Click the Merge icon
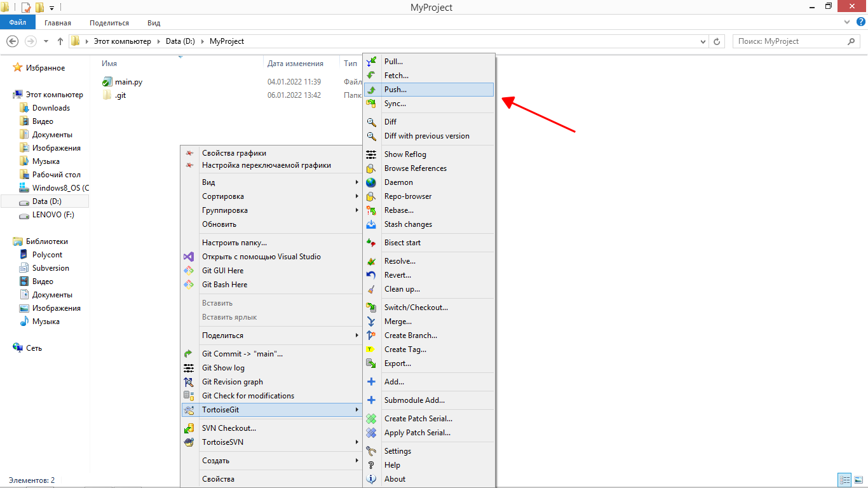This screenshot has width=868, height=488. 372,322
